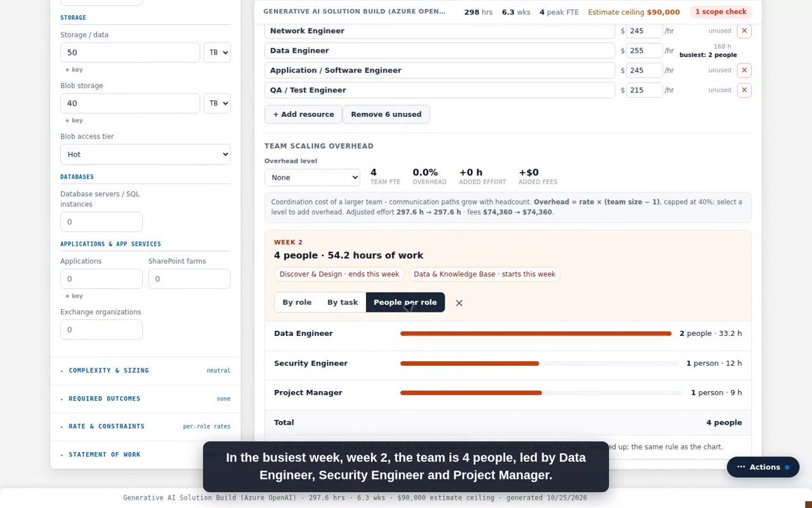Click the 1 scope check badge

tap(721, 12)
